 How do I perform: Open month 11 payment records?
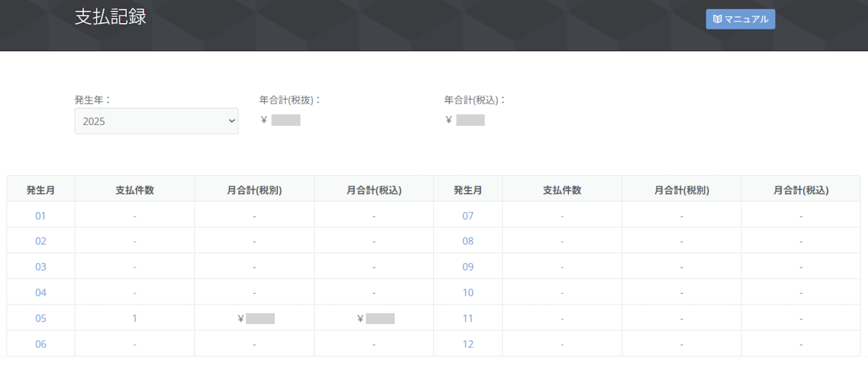pyautogui.click(x=468, y=318)
